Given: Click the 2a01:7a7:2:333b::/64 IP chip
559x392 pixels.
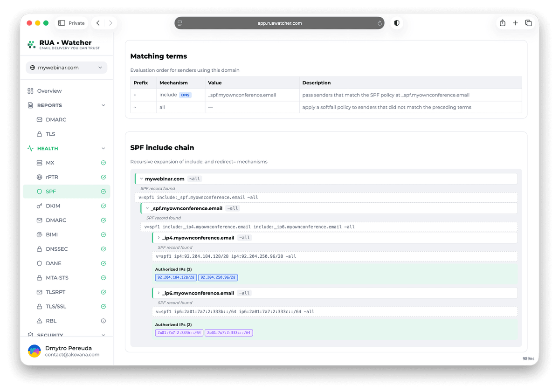Looking at the screenshot, I should click(179, 333).
